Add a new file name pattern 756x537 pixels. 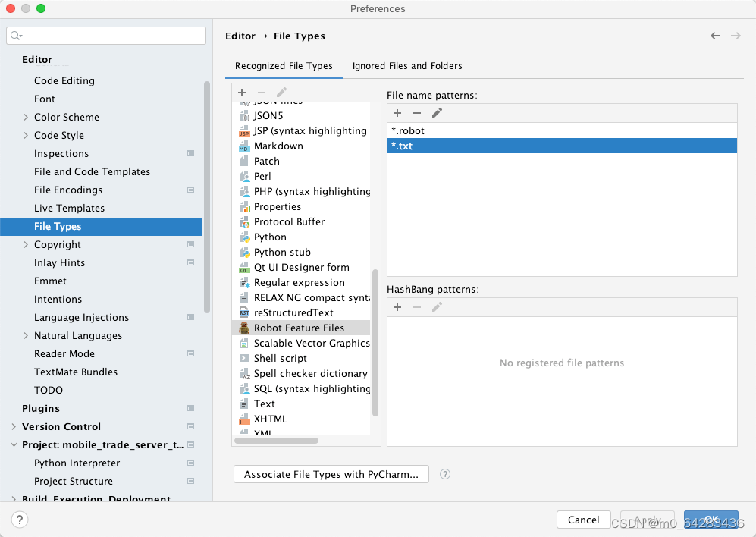[x=397, y=113]
